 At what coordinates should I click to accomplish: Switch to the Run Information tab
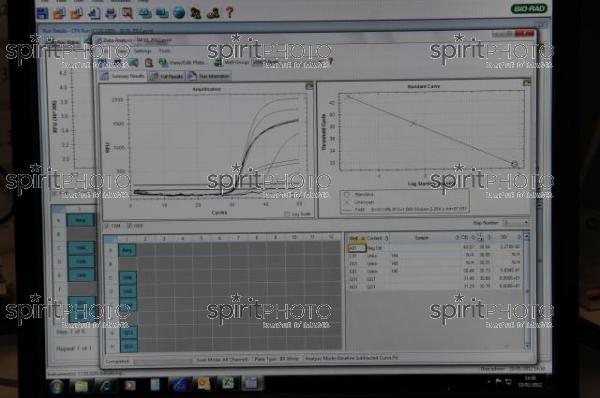209,76
